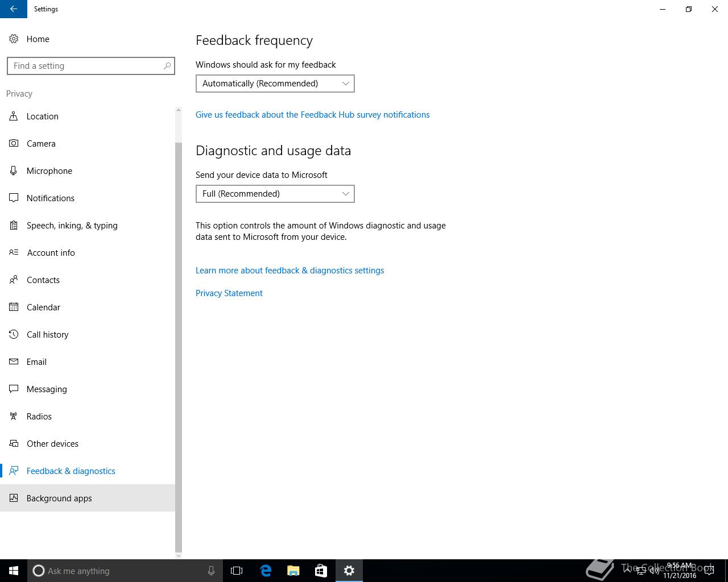The height and width of the screenshot is (582, 728).
Task: Open the Microphone privacy page
Action: tap(88, 171)
